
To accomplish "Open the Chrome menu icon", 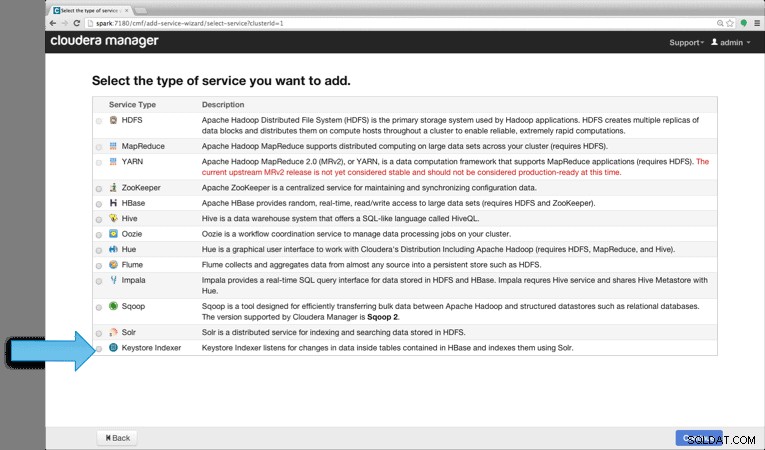I will [x=757, y=23].
